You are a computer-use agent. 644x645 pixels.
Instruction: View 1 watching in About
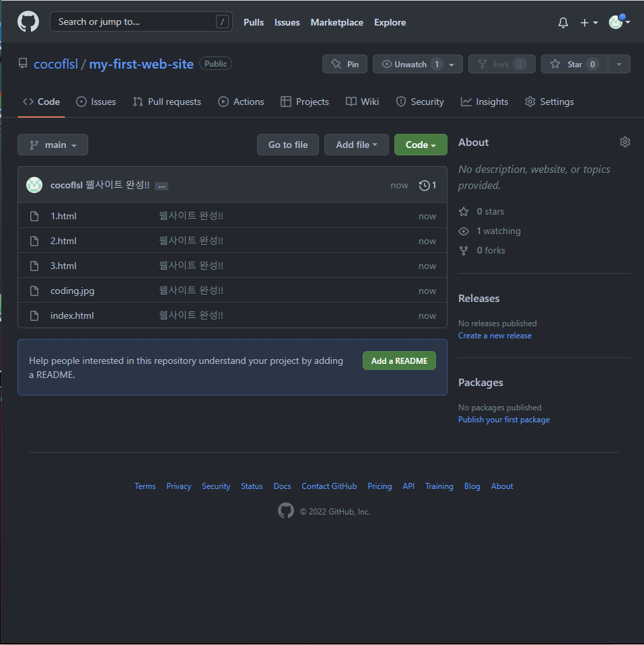(x=490, y=231)
